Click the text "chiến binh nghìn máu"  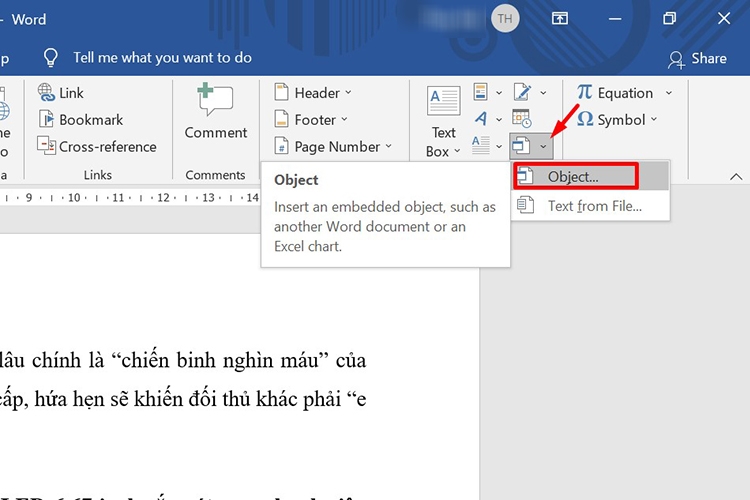pyautogui.click(x=221, y=360)
